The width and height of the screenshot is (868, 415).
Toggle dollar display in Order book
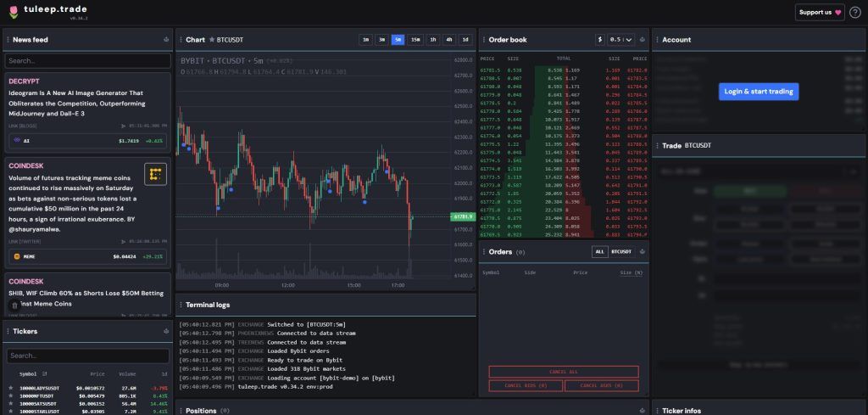point(600,40)
